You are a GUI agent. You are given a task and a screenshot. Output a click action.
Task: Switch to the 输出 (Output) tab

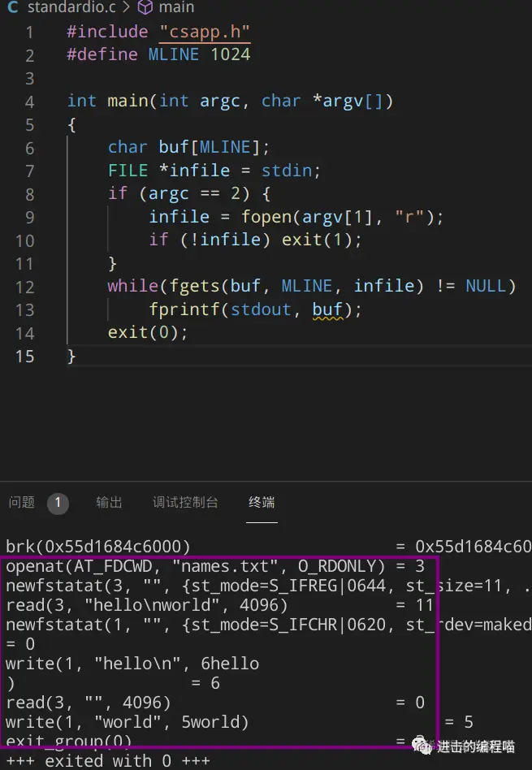coord(109,502)
